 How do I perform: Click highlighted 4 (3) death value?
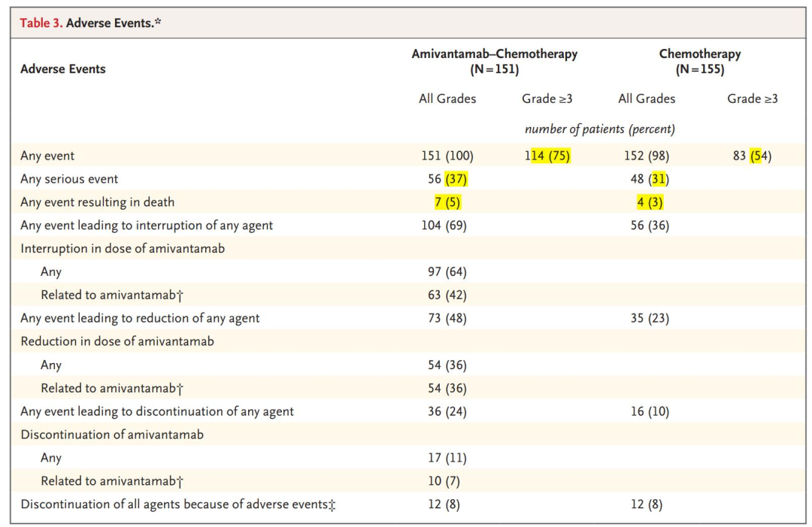(647, 202)
